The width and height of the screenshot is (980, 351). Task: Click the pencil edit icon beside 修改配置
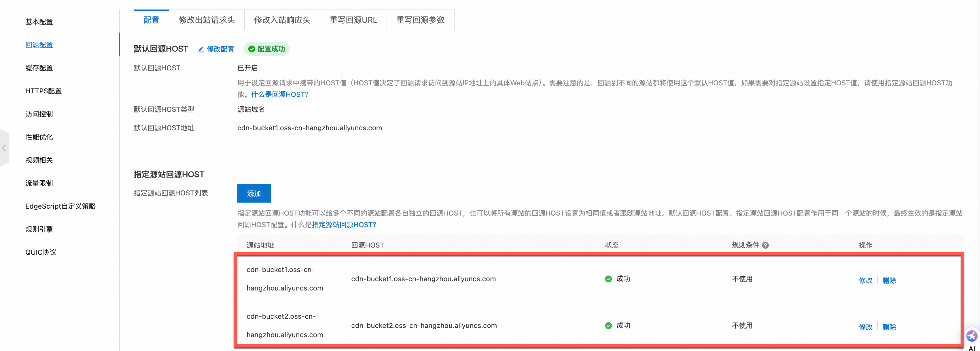(201, 50)
